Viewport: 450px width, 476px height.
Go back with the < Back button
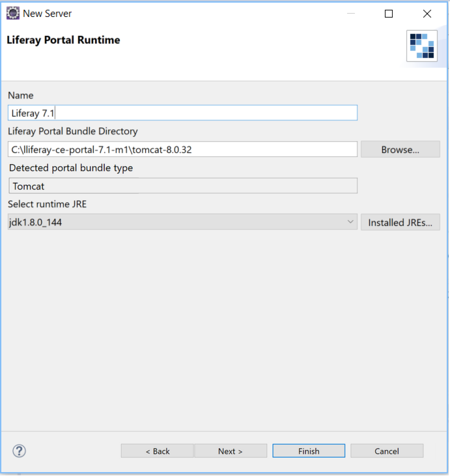point(158,451)
